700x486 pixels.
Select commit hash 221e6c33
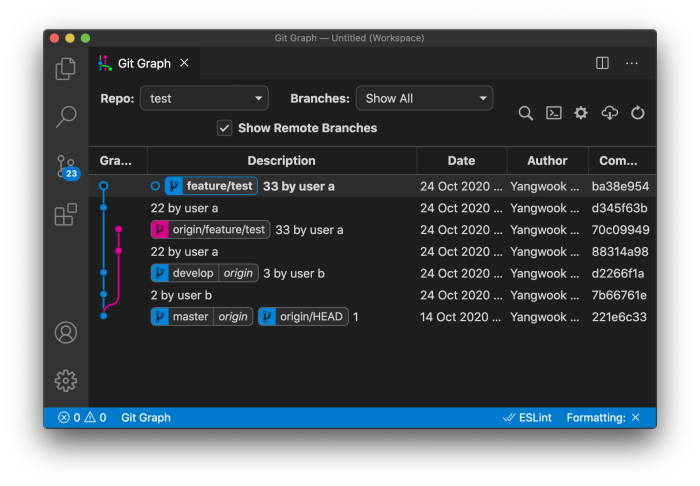coord(619,317)
